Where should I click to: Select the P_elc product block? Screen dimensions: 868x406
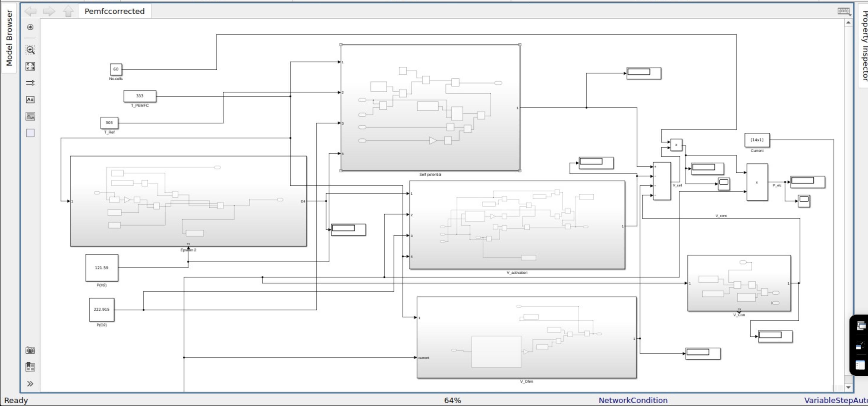[757, 182]
